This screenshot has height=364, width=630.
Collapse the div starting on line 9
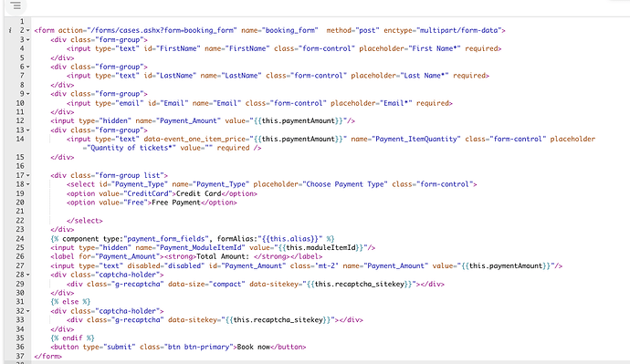(28, 94)
